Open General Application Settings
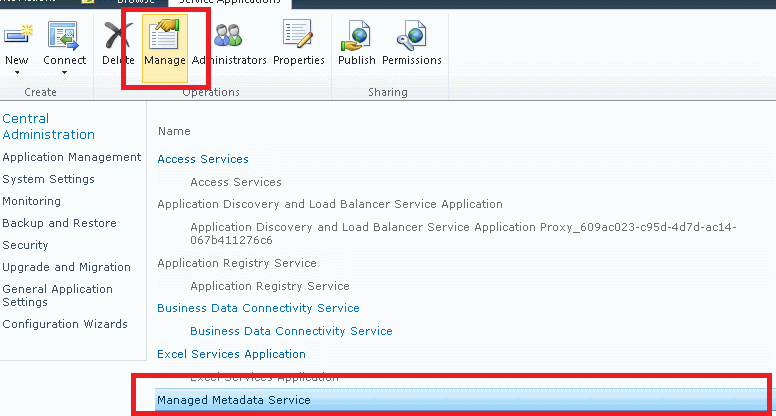Image resolution: width=776 pixels, height=416 pixels. click(x=57, y=295)
